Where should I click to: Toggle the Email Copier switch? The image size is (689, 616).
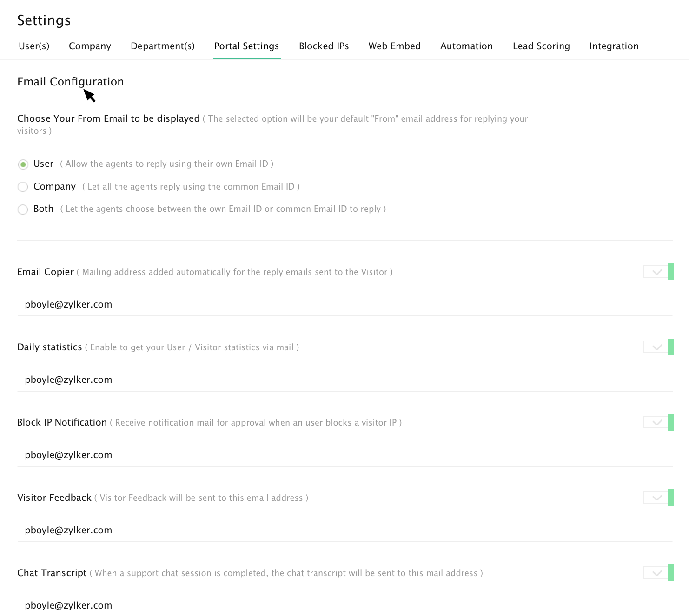click(x=658, y=272)
